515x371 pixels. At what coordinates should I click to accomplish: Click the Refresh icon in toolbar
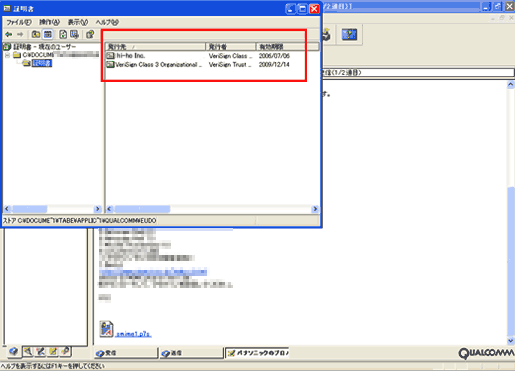coord(63,34)
